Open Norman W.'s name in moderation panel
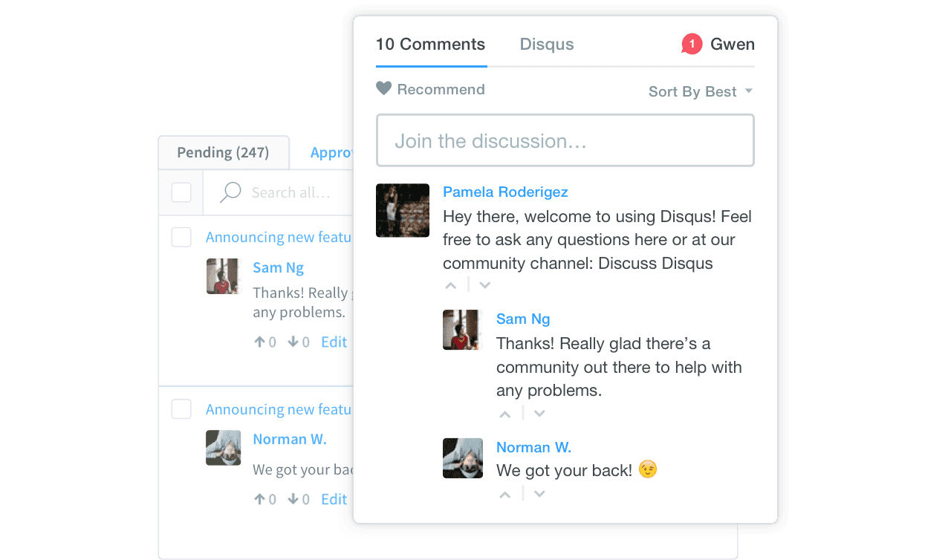Viewport: 951px width, 560px height. click(x=290, y=439)
